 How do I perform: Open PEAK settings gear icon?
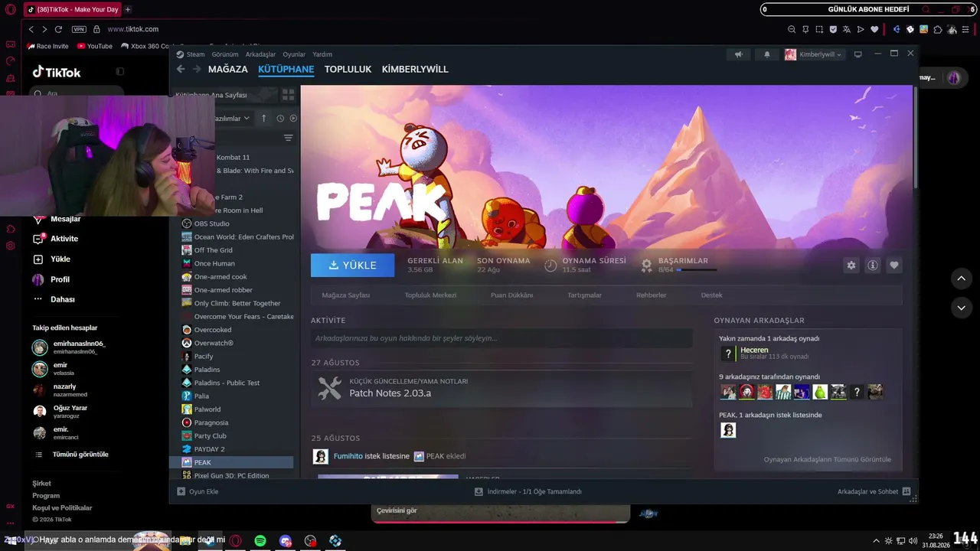(x=851, y=265)
